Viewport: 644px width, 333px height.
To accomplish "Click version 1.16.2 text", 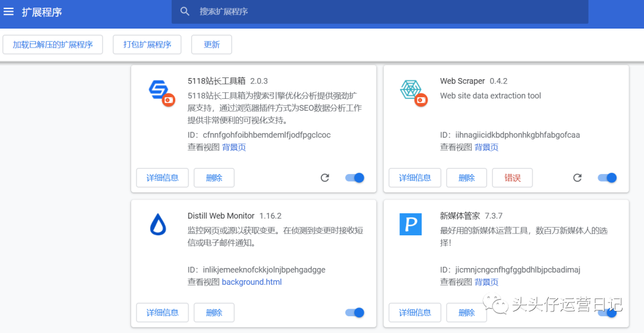I will click(270, 216).
